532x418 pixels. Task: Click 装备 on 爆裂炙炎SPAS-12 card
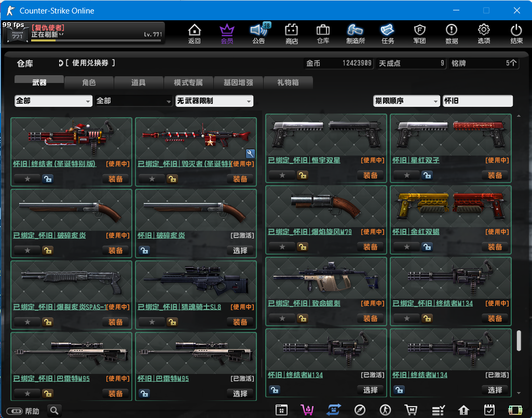point(115,322)
